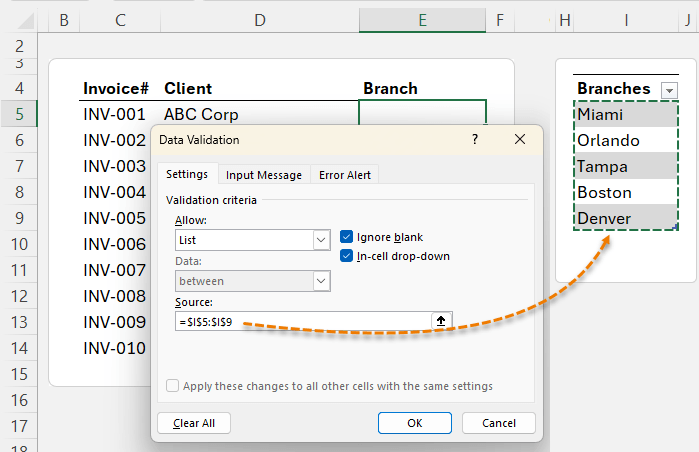Click the Cancel button
This screenshot has width=699, height=452.
499,423
